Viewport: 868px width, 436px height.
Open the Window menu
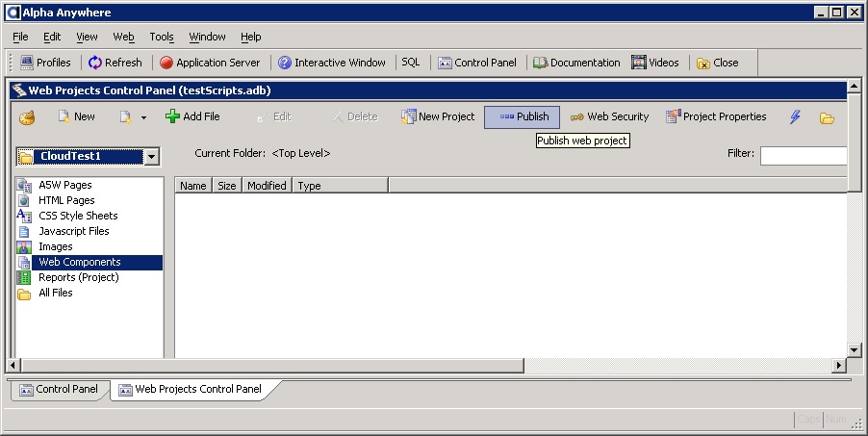point(207,38)
